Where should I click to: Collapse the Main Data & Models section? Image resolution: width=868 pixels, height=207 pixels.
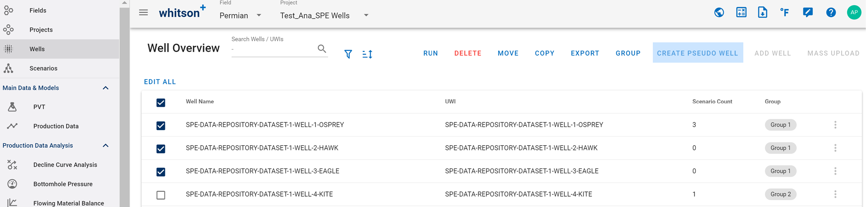click(106, 88)
